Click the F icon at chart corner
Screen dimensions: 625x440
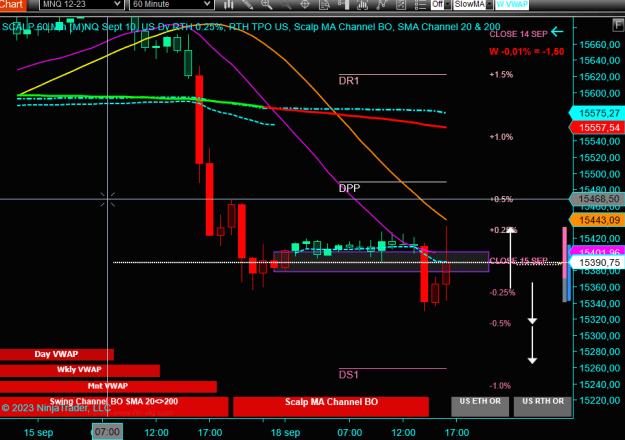pos(618,26)
